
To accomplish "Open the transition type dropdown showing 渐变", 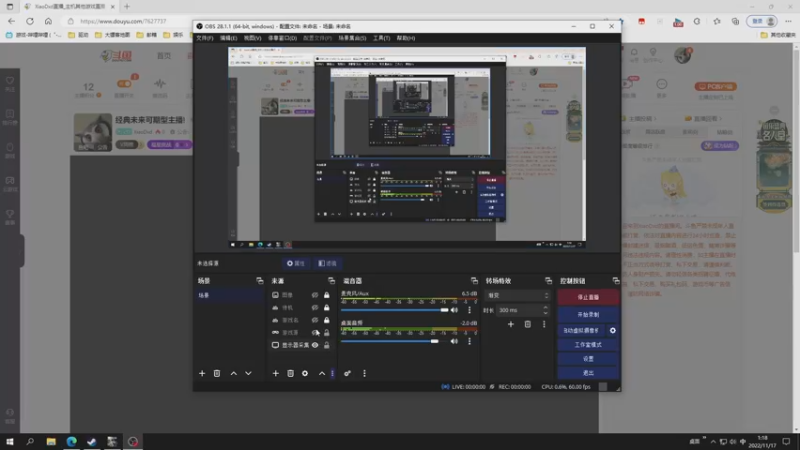I will (517, 295).
